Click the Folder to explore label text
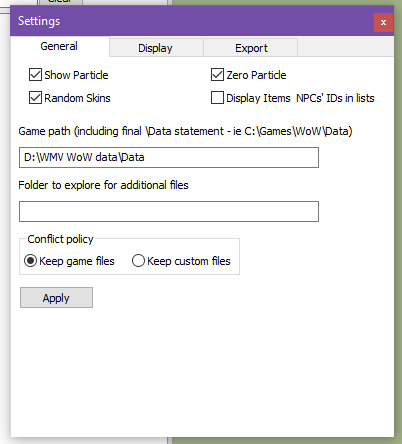 pyautogui.click(x=103, y=185)
